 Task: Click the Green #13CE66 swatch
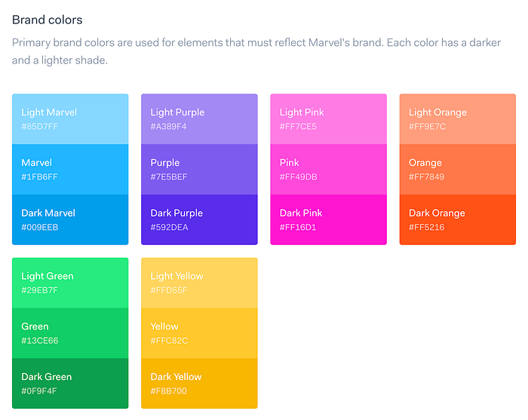tap(70, 333)
